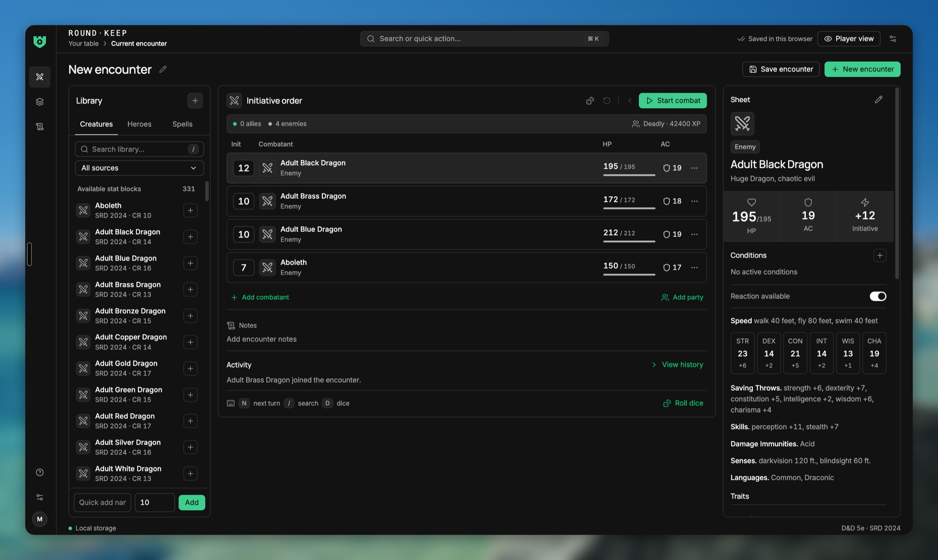938x560 pixels.
Task: Click the M user avatar
Action: tap(39, 519)
